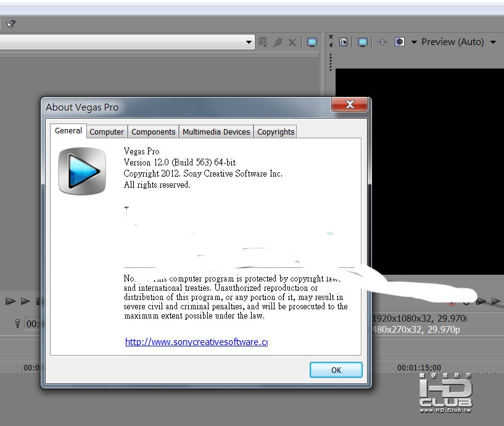This screenshot has width=504, height=426.
Task: Open Project Video Properties icon in preview
Action: (343, 42)
